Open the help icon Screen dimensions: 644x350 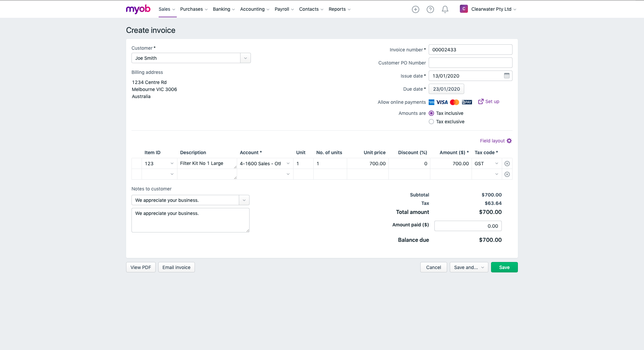(x=430, y=9)
